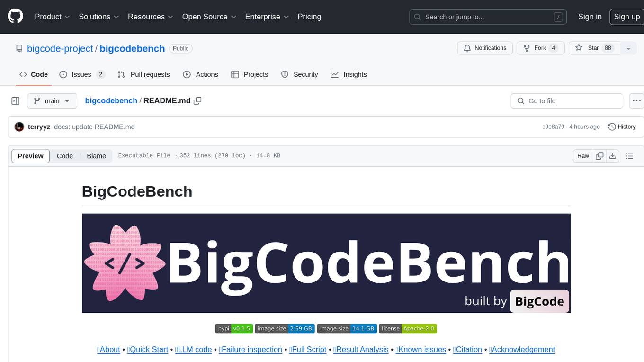The height and width of the screenshot is (362, 644).
Task: Open the image size 14.1 GB badge
Action: tap(347, 328)
